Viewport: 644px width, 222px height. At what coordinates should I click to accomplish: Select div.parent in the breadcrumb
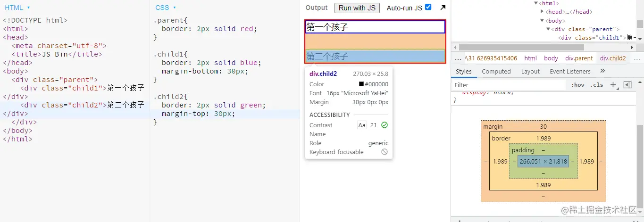(579, 58)
